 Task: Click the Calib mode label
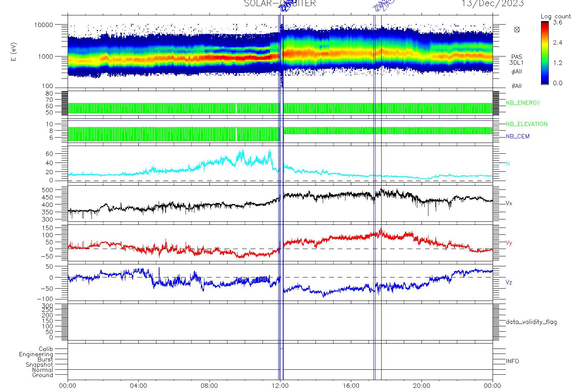(46, 349)
